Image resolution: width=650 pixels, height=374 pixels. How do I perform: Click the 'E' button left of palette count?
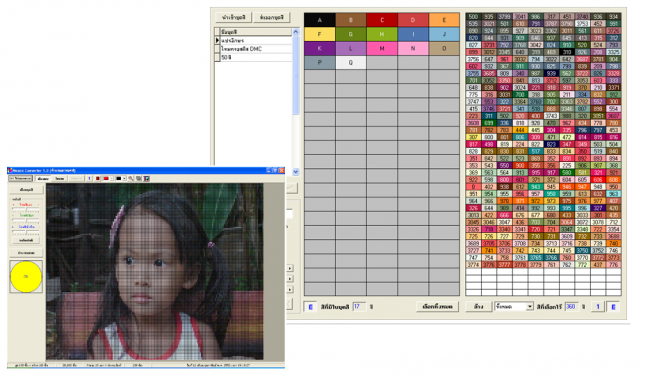tap(310, 307)
